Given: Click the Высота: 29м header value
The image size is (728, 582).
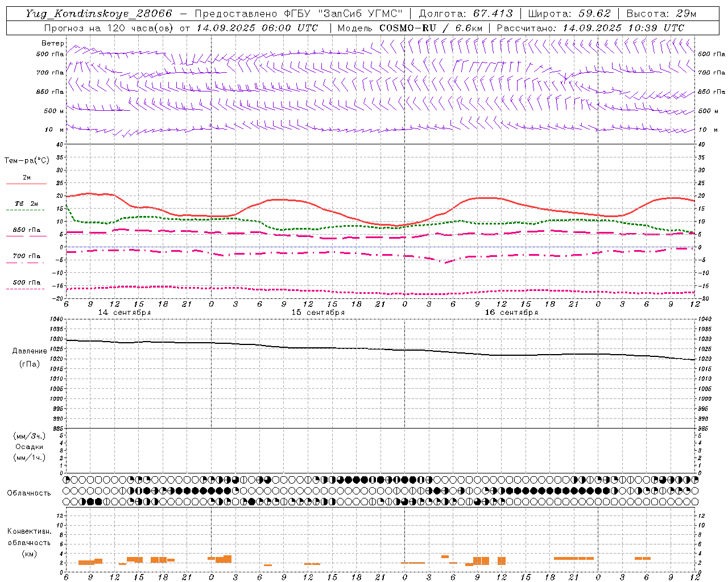Looking at the screenshot, I should pos(661,14).
